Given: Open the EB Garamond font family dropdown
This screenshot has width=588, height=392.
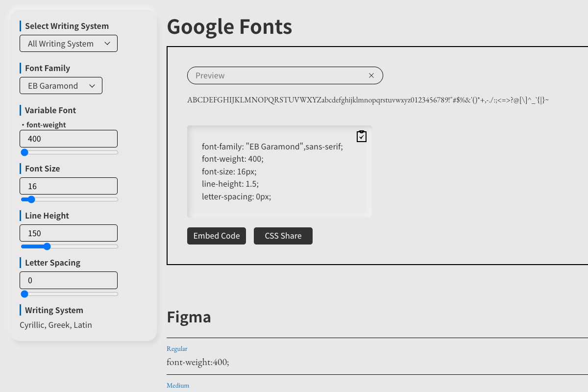Looking at the screenshot, I should click(x=61, y=85).
